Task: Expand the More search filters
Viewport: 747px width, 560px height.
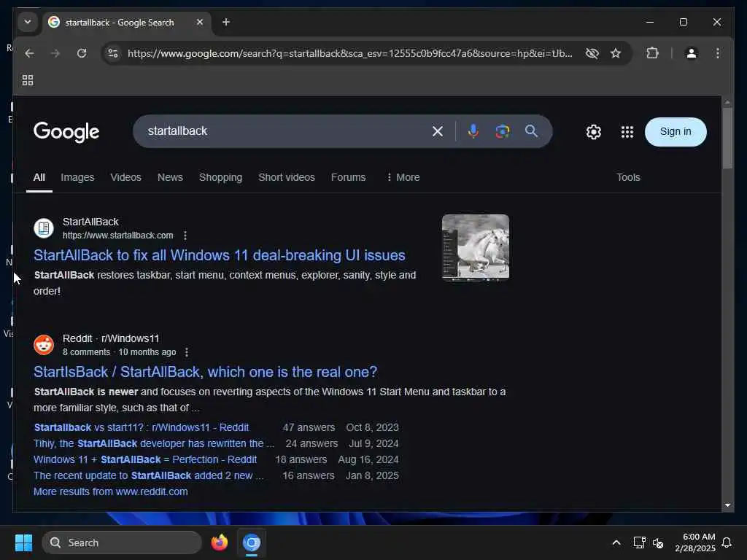Action: point(403,177)
